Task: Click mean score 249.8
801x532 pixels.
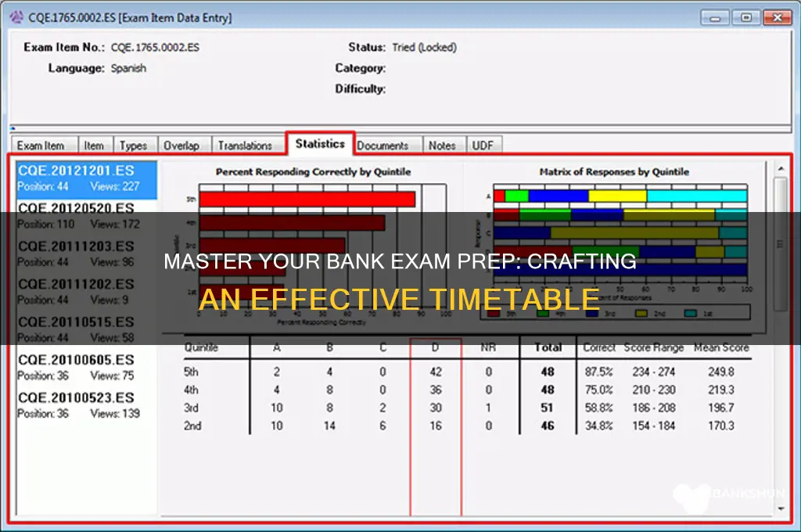Action: (720, 372)
